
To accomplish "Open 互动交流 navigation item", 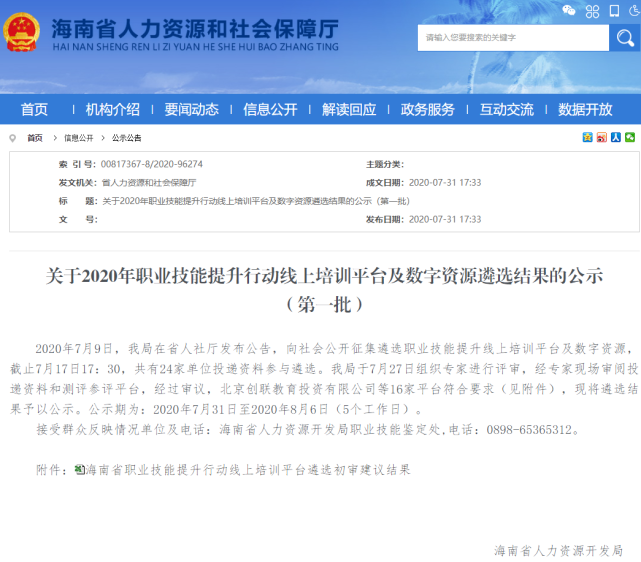I will [507, 110].
